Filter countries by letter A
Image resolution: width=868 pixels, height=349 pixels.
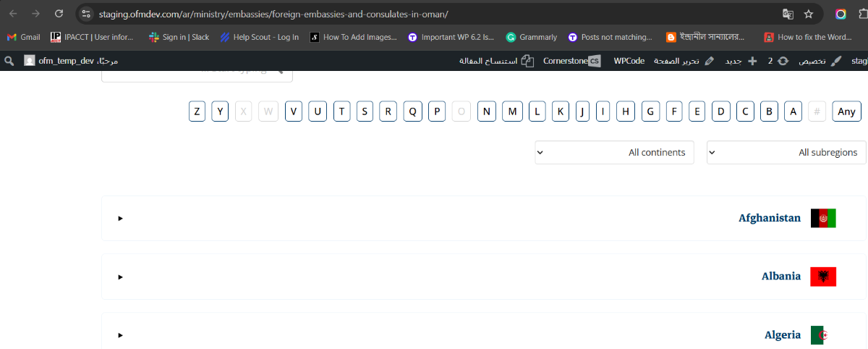(x=793, y=112)
